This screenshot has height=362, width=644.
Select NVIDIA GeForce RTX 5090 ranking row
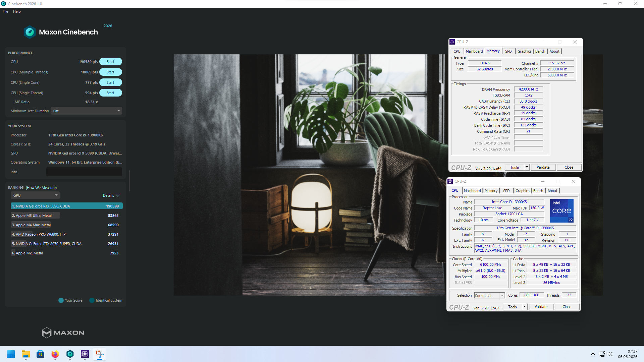(x=67, y=206)
